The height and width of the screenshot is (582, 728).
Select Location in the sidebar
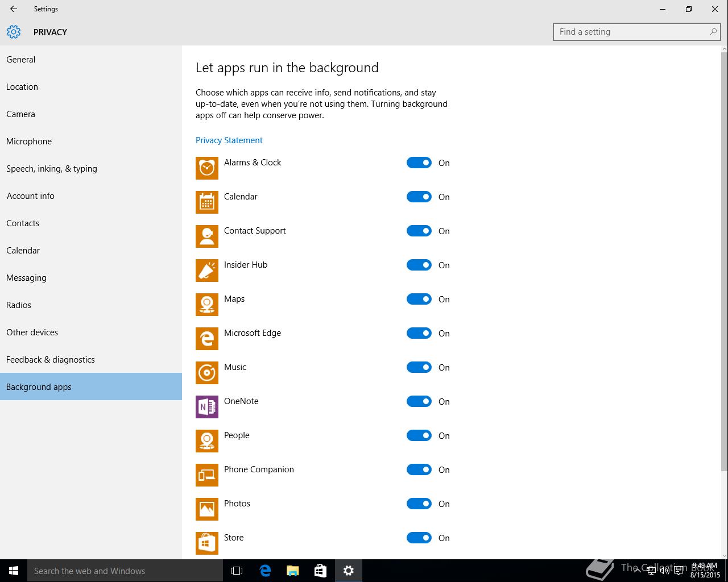point(91,86)
